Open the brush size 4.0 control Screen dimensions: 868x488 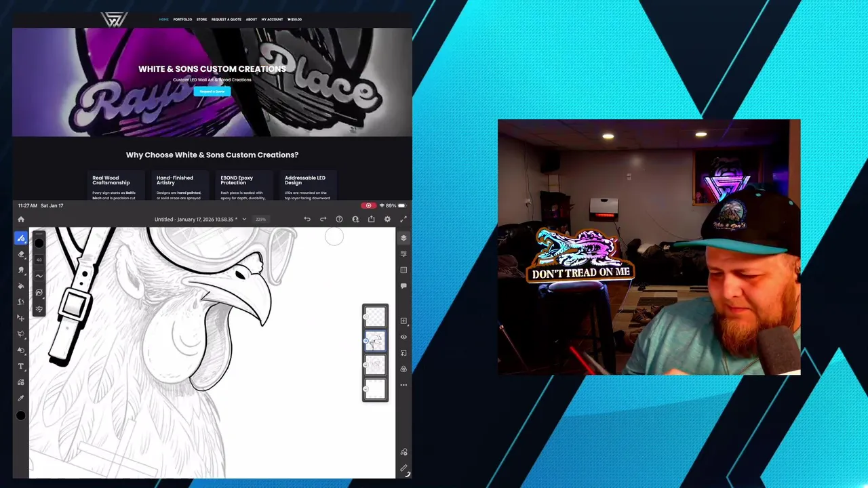point(39,260)
